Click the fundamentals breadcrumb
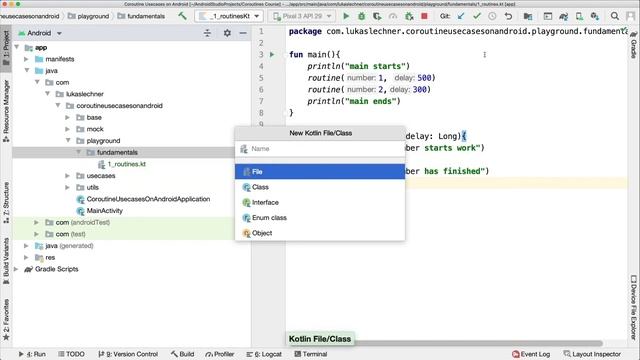The height and width of the screenshot is (360, 640). (x=141, y=16)
